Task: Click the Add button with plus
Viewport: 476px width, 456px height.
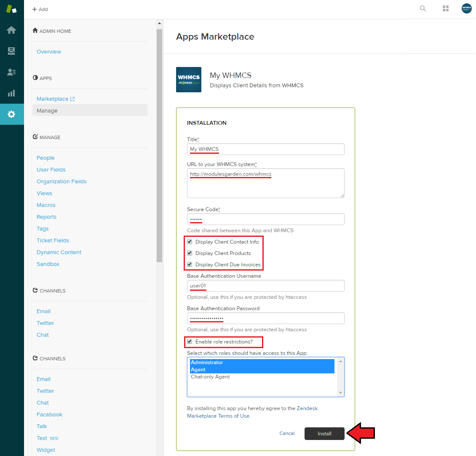Action: [x=40, y=9]
